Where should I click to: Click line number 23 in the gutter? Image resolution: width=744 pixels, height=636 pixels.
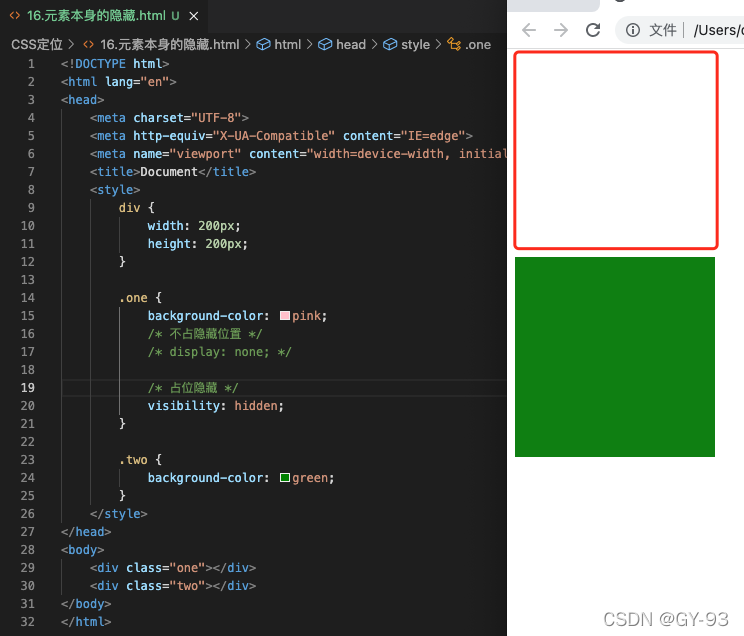(x=28, y=459)
